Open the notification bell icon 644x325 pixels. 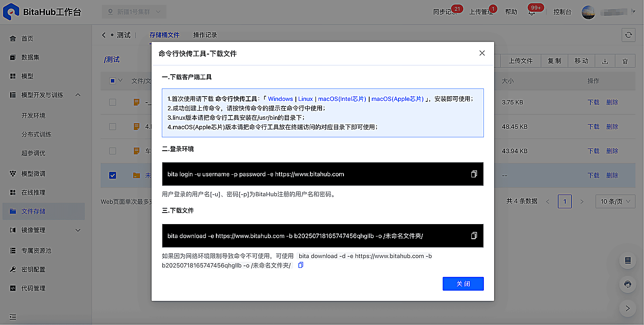click(532, 12)
